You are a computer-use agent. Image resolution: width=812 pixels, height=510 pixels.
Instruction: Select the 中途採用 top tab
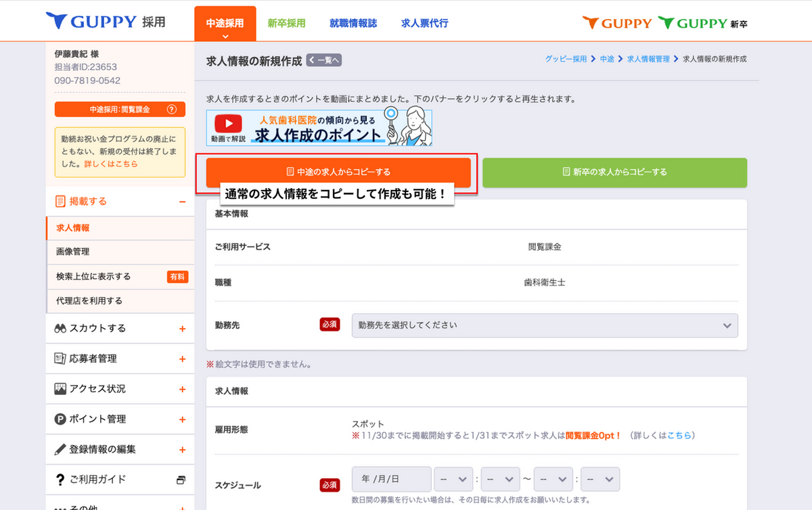pos(225,24)
